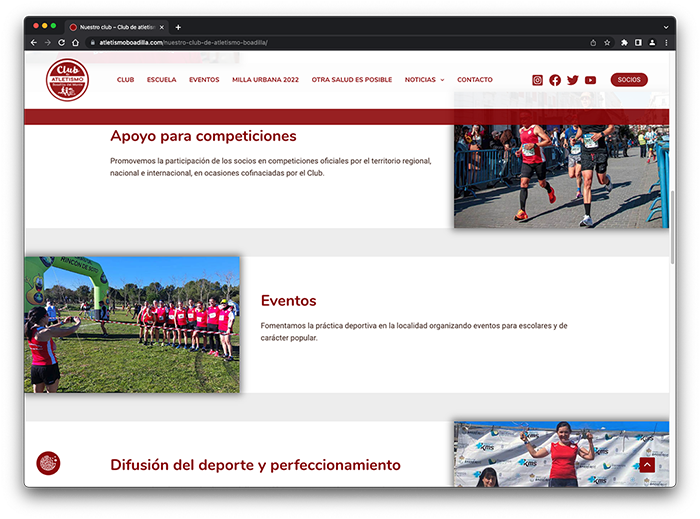Click the 'Difusión del deporte y perfeccionamiento' heading

(255, 465)
